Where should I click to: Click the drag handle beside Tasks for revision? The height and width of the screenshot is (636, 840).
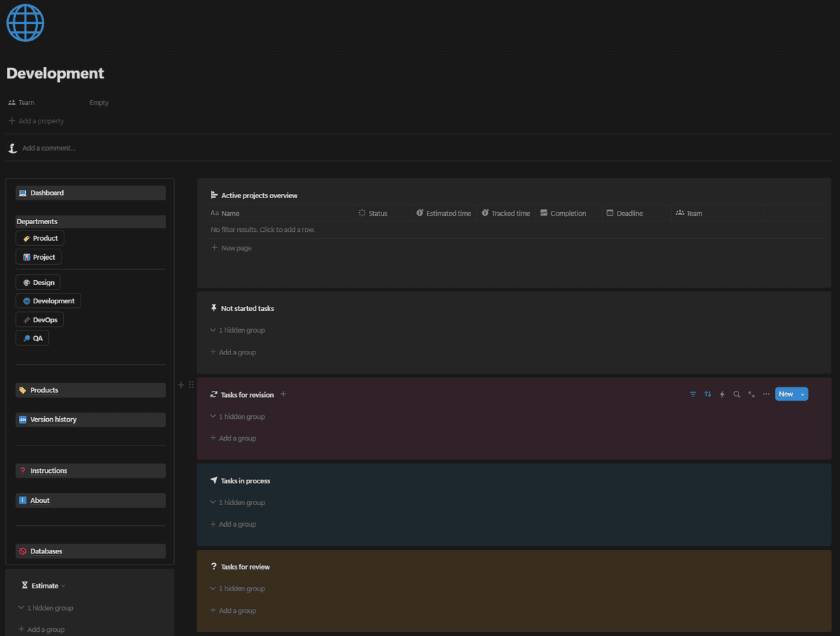(x=192, y=385)
